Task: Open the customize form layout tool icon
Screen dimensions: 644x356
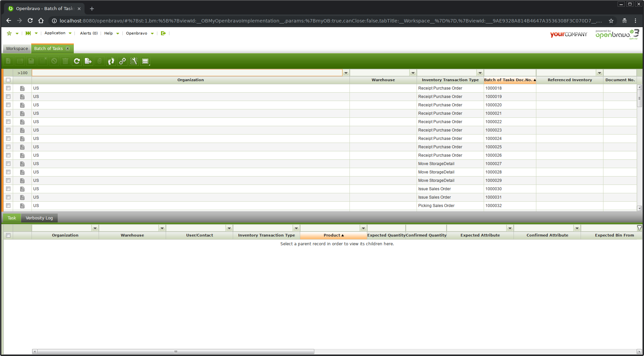Action: click(134, 61)
